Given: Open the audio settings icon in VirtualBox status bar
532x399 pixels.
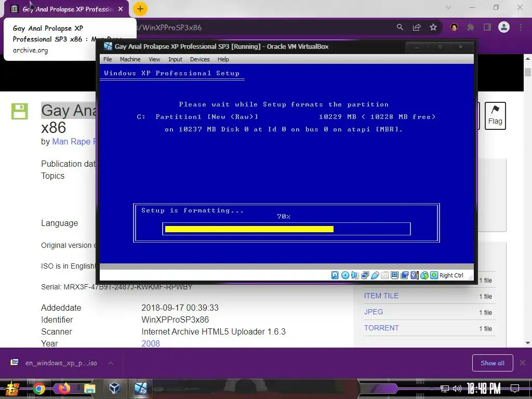Looking at the screenshot, I should click(355, 275).
